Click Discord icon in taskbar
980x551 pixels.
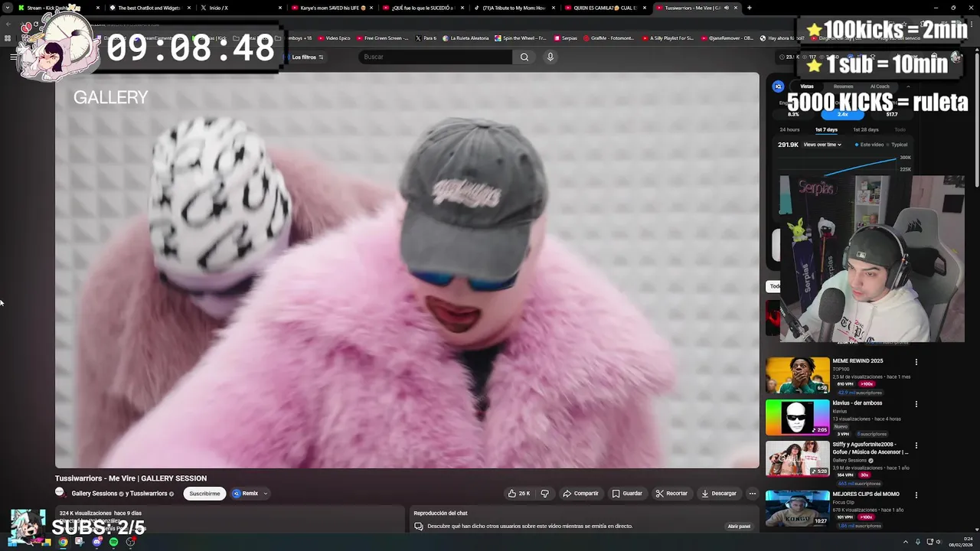(96, 542)
